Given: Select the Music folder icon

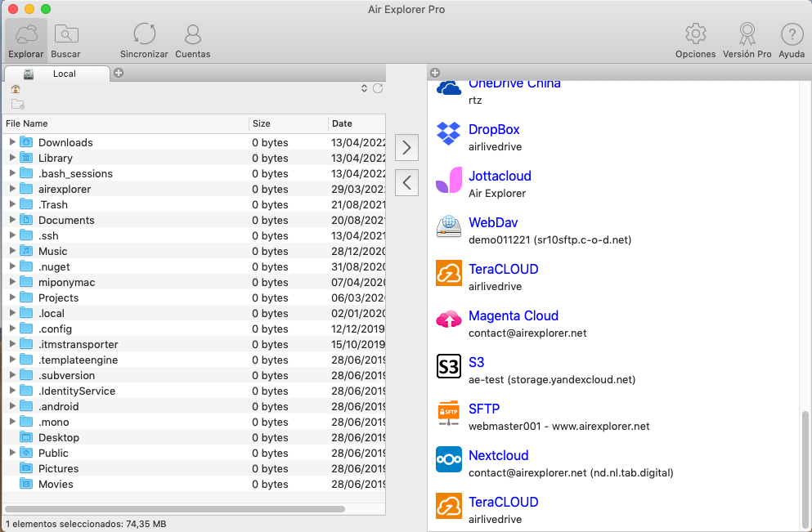Looking at the screenshot, I should tap(26, 251).
